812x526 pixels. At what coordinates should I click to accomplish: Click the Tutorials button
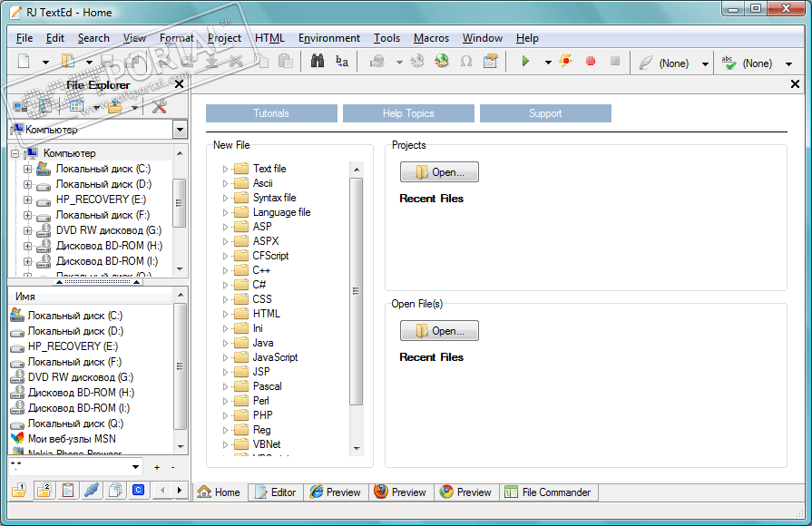point(271,113)
